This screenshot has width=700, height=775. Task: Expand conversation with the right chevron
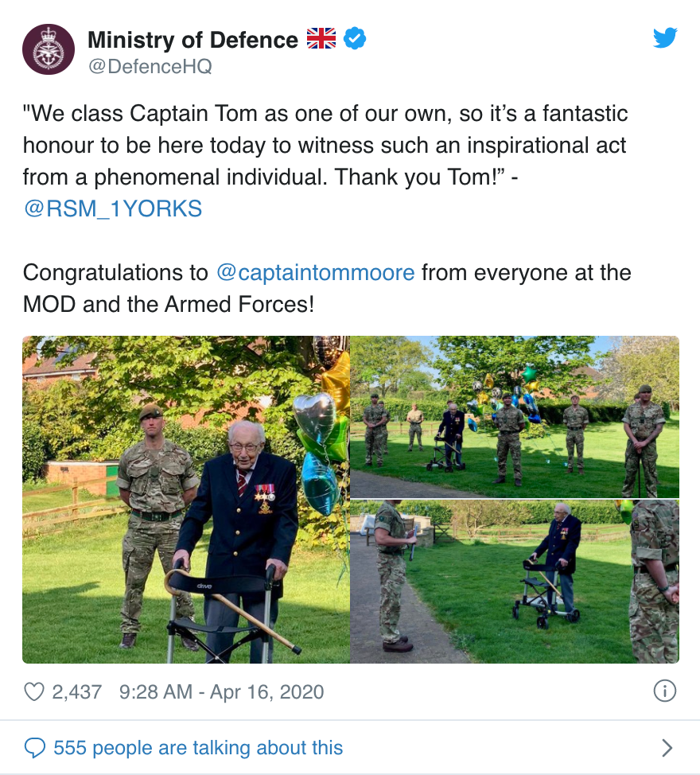667,748
